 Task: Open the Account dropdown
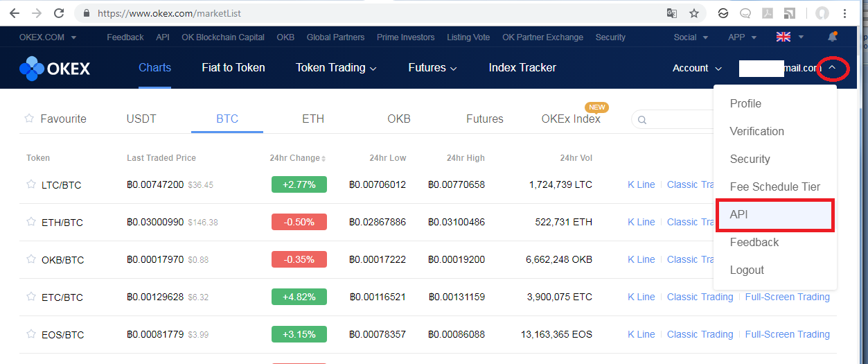tap(698, 68)
